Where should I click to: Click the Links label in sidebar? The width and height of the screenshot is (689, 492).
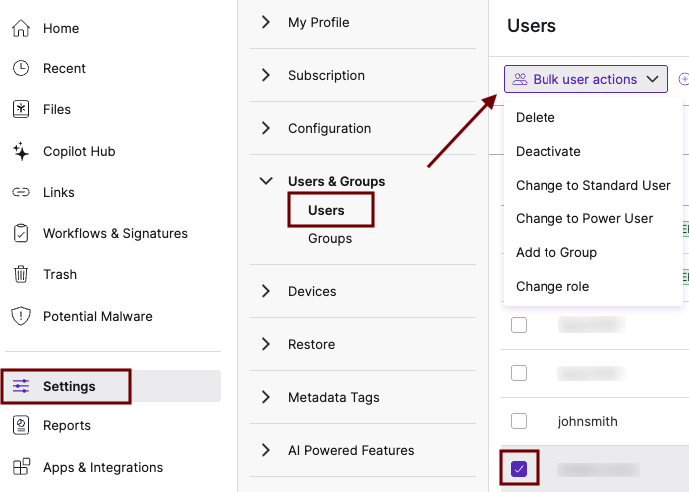click(58, 192)
